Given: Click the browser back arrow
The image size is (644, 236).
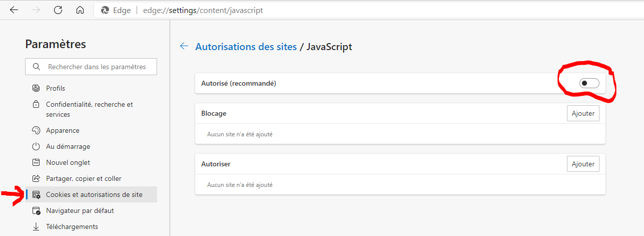Looking at the screenshot, I should [14, 10].
